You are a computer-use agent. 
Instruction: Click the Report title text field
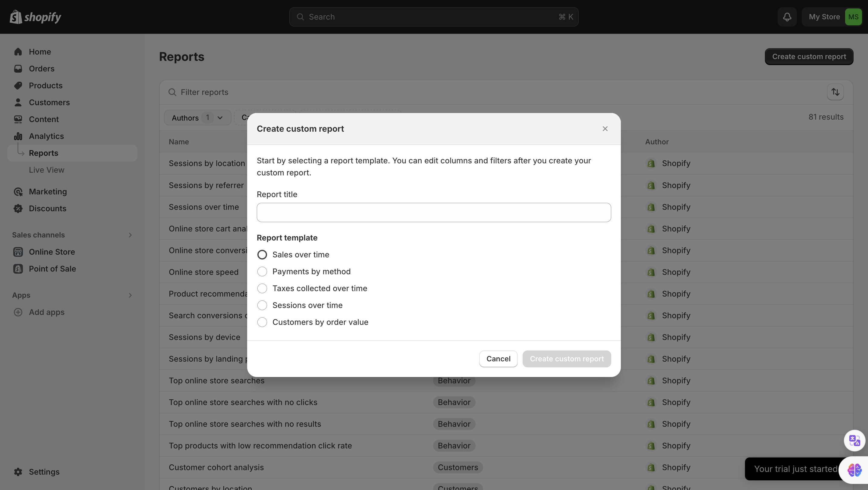pyautogui.click(x=433, y=212)
